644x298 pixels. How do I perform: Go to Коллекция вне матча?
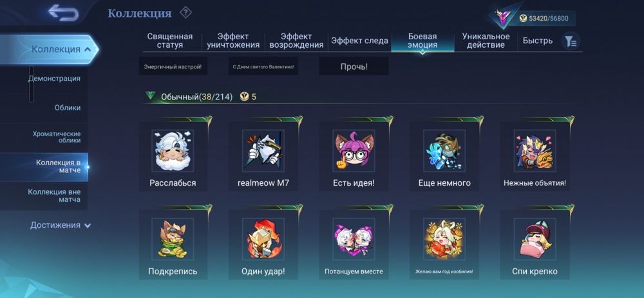pos(54,196)
